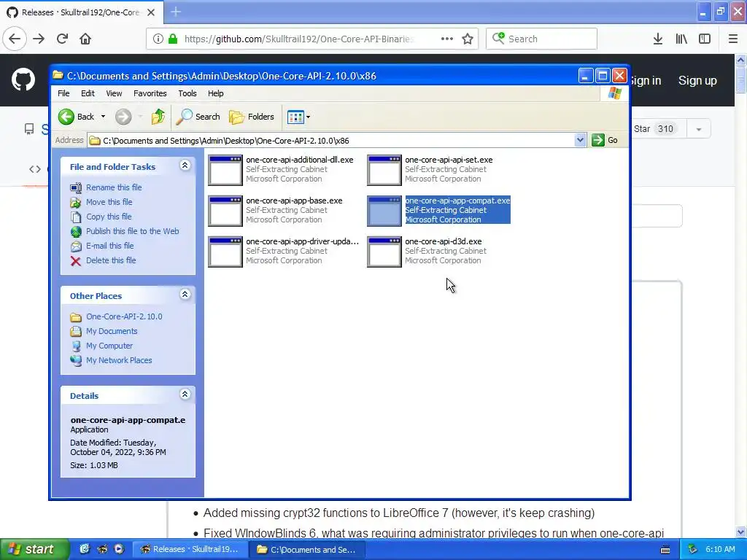
Task: Select one-core-api-api-set.exe icon
Action: [x=384, y=170]
